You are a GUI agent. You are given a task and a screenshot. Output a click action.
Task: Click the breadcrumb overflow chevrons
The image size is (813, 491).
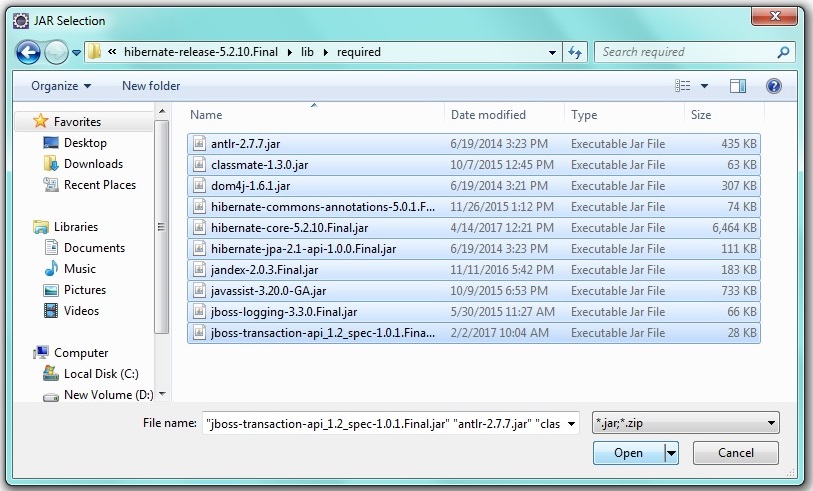tap(112, 52)
